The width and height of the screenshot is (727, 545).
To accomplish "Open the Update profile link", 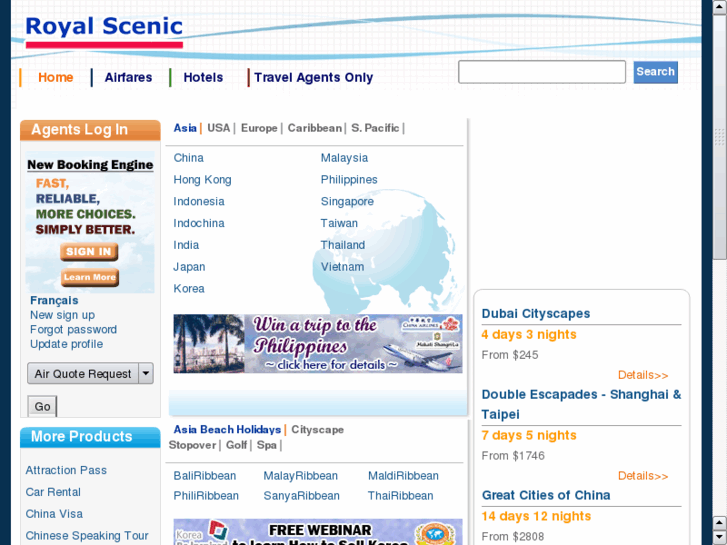I will tap(66, 344).
